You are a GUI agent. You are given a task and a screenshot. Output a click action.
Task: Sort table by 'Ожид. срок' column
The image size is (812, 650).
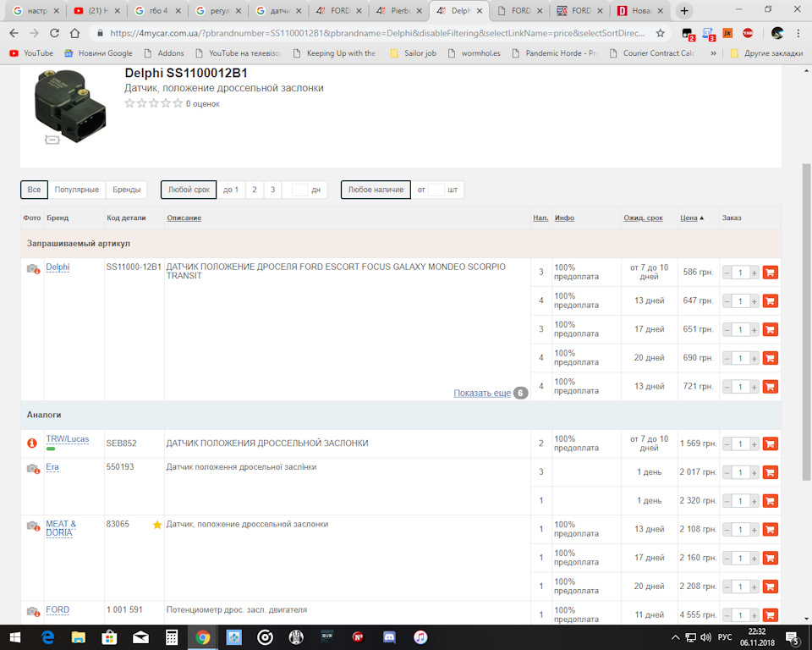(643, 218)
